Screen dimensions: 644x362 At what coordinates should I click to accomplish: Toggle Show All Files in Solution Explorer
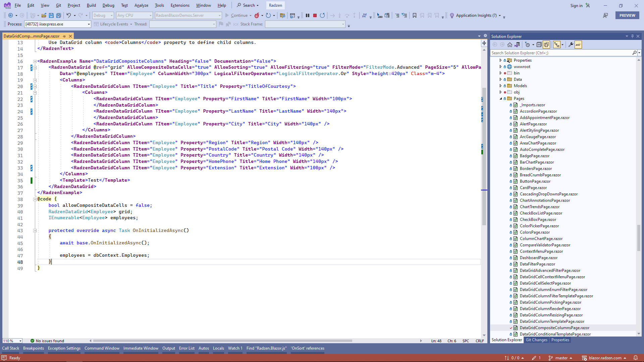(546, 45)
